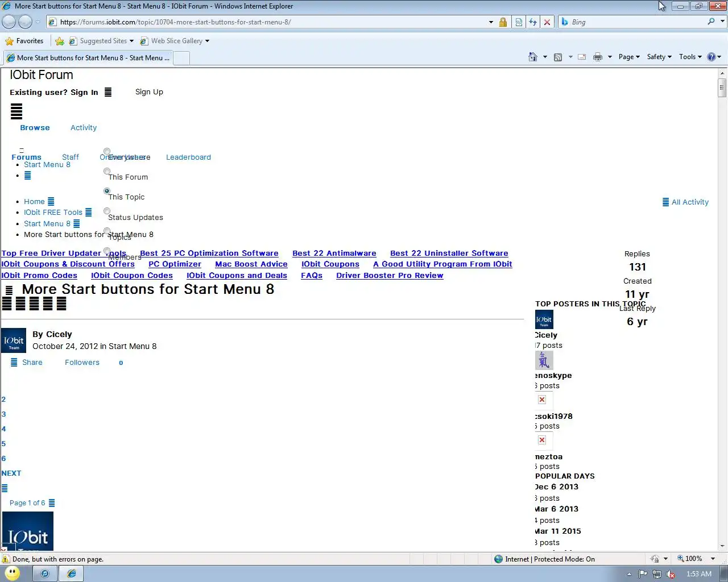
Task: Open the Leaderboard link
Action: [188, 157]
